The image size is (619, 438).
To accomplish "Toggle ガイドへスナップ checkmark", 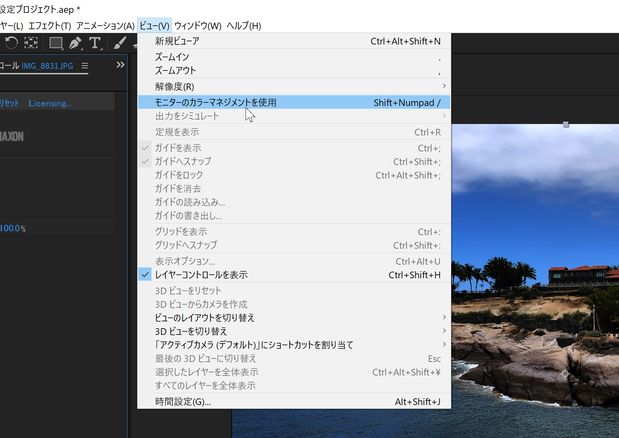I will [294, 161].
